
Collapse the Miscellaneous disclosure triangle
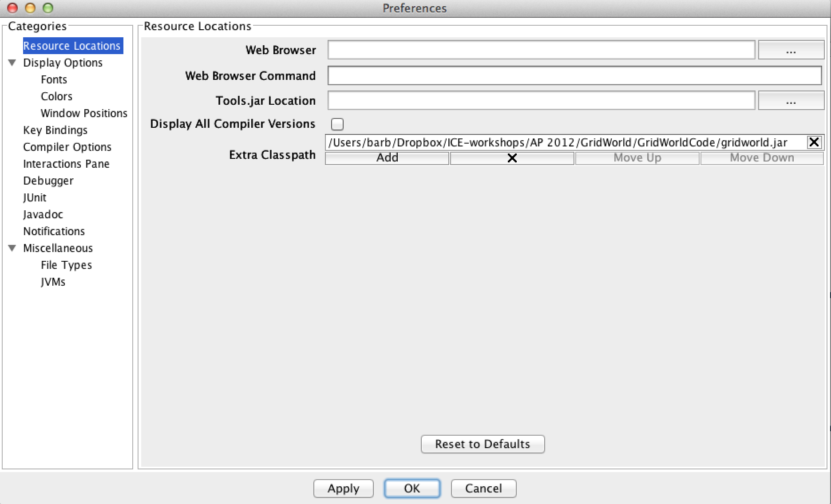[x=12, y=248]
